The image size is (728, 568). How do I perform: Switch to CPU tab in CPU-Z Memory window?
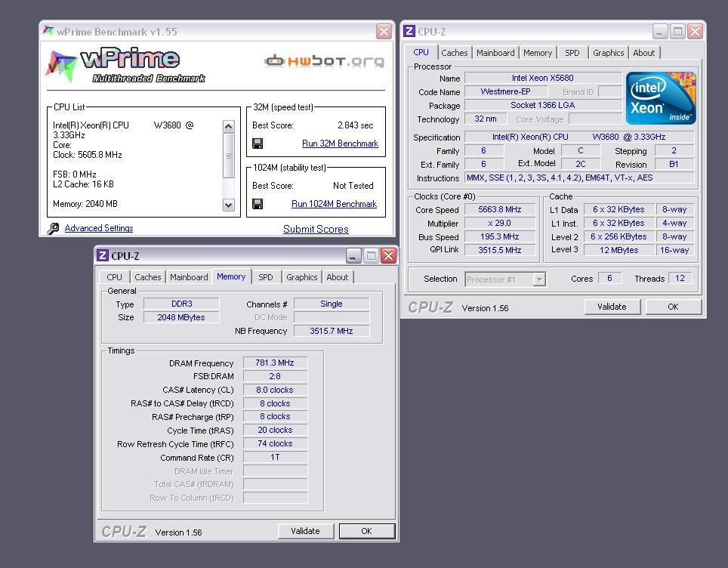click(x=114, y=277)
